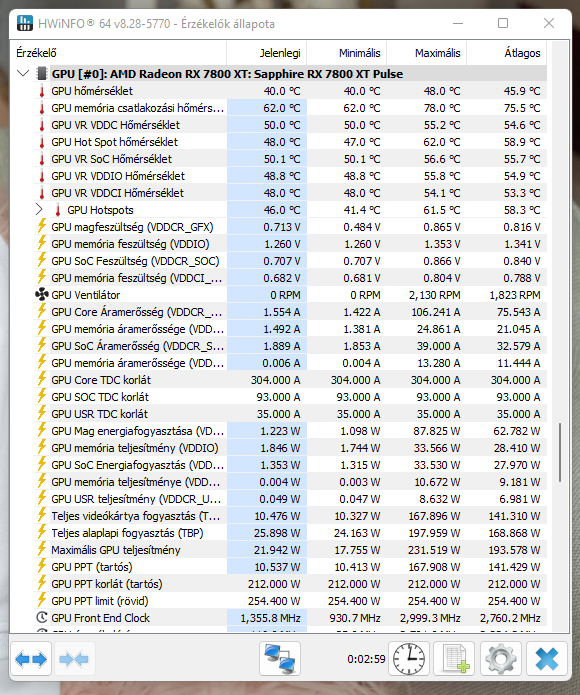Click the Érzékelő column header
This screenshot has width=580, height=695.
(118, 53)
